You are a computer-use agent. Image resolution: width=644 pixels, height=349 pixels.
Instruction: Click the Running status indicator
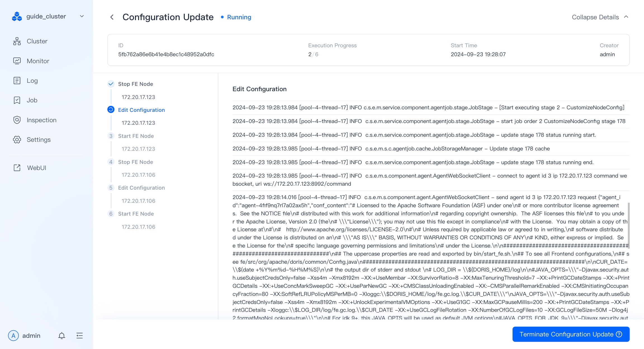[236, 17]
